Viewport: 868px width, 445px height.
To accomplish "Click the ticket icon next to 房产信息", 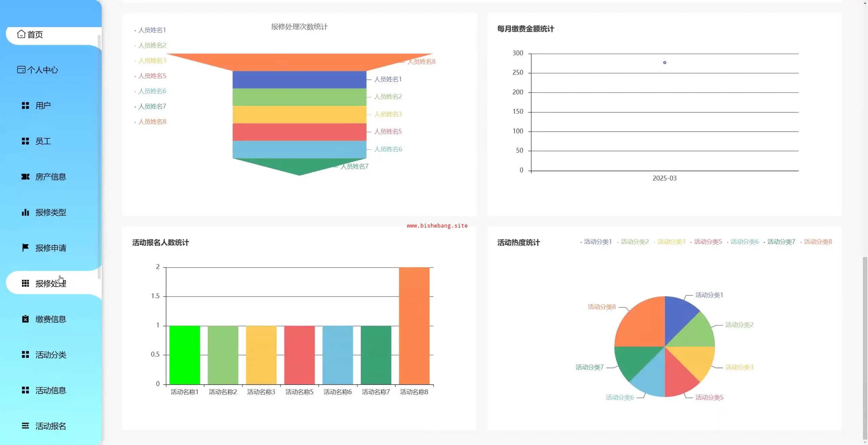I will pyautogui.click(x=25, y=177).
